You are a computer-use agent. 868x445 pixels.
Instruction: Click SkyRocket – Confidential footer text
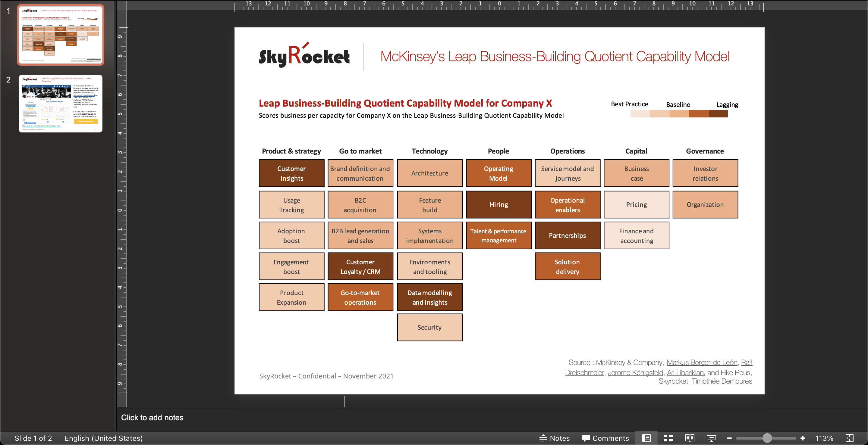pyautogui.click(x=326, y=376)
